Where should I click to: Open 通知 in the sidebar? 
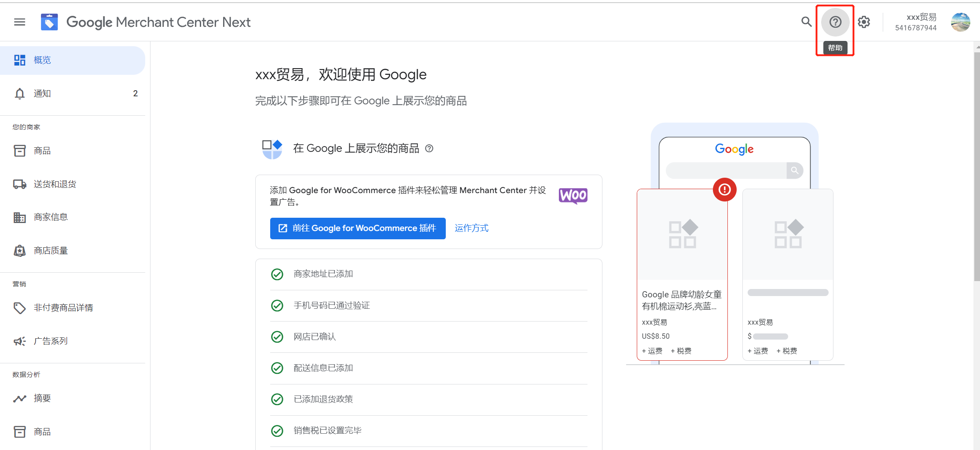click(x=73, y=94)
